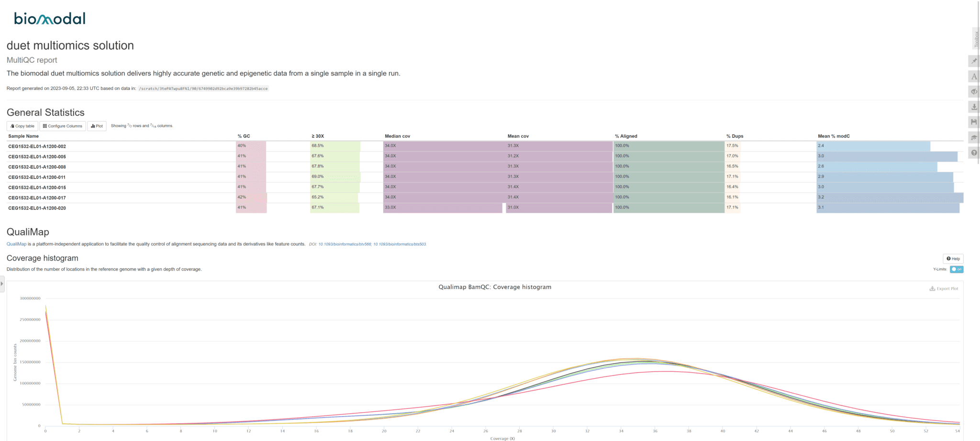Open the rename samples tool (A icon)
Screen dimensions: 980x441
974,76
